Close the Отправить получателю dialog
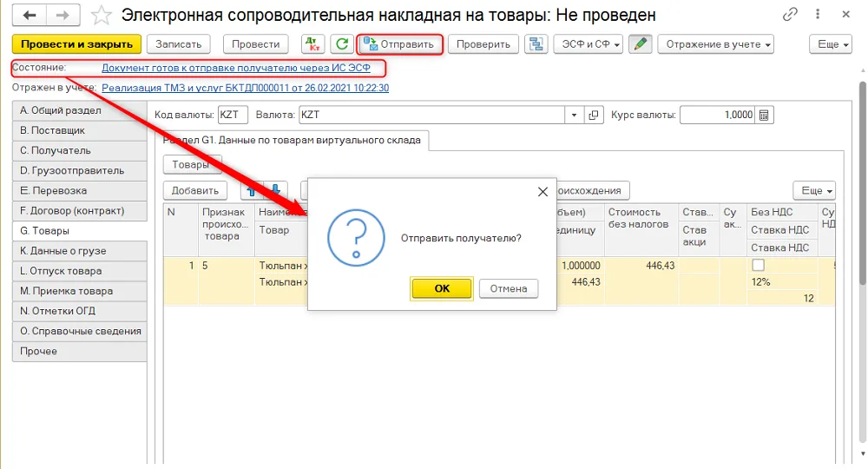The height and width of the screenshot is (469, 868). tap(542, 192)
